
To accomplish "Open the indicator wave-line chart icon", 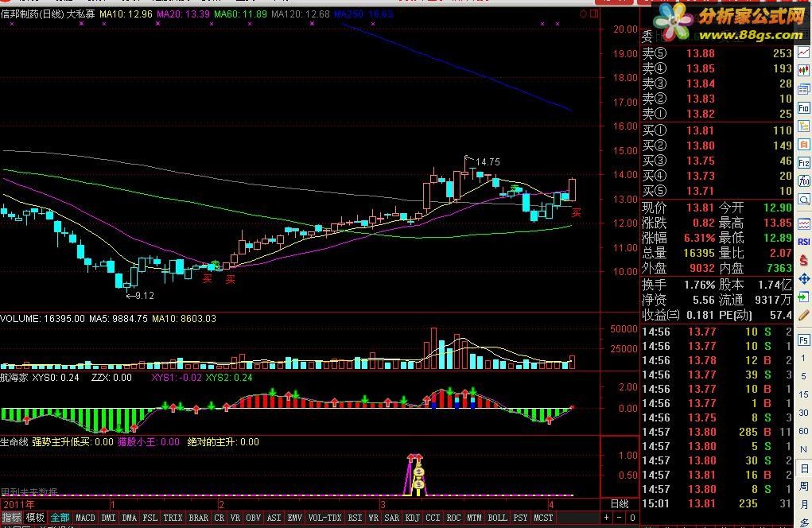I will click(804, 224).
